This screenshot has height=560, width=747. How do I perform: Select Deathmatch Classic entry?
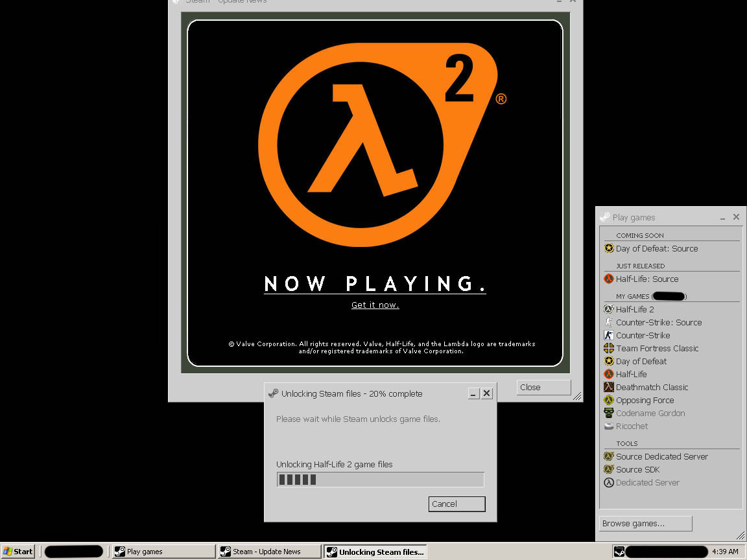pos(652,387)
